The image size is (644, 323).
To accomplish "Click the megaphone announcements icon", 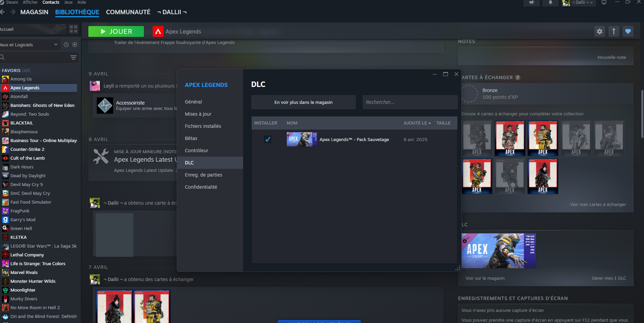I will click(x=532, y=3).
